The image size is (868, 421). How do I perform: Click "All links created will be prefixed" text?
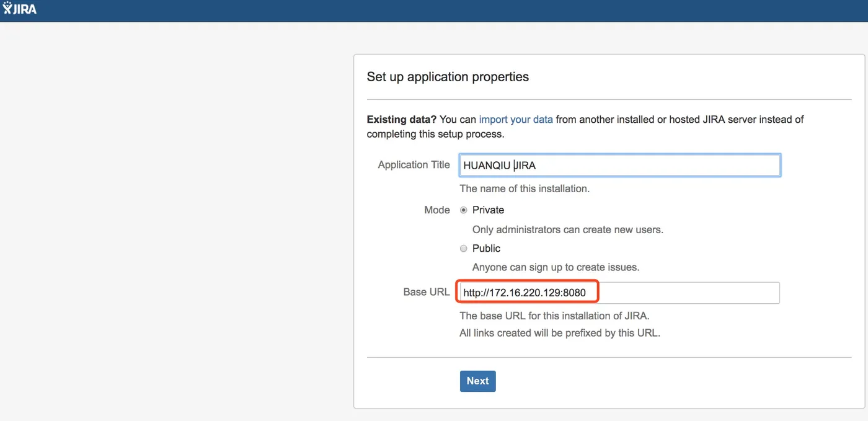click(559, 333)
